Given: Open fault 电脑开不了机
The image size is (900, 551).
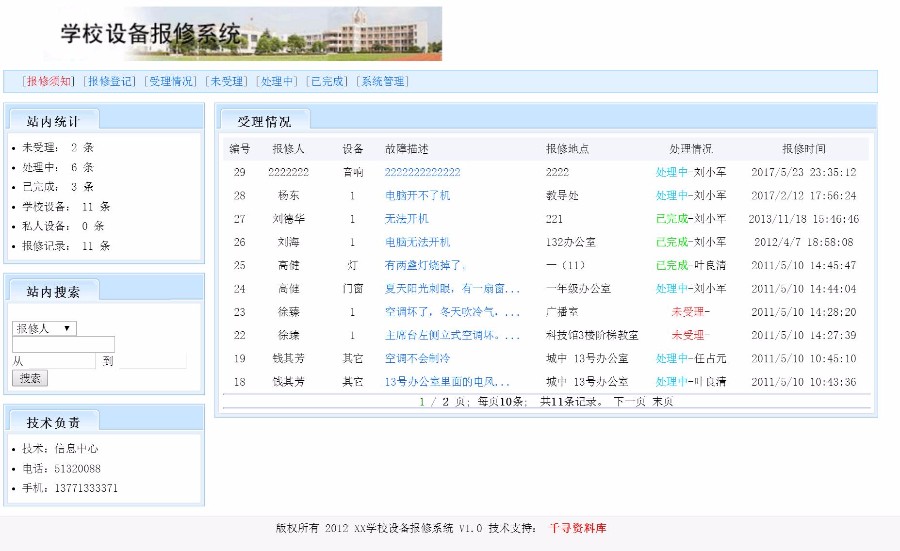Looking at the screenshot, I should click(x=417, y=196).
